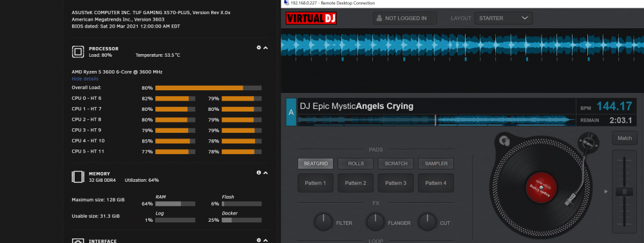This screenshot has height=243, width=644.
Task: Click the turntable vinyl record
Action: click(540, 188)
